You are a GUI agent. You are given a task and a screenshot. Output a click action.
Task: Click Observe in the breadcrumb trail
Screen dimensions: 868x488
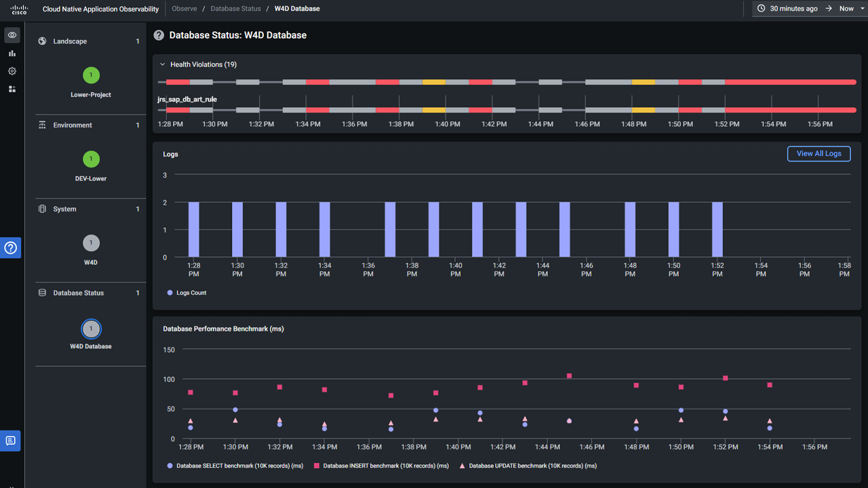point(184,9)
